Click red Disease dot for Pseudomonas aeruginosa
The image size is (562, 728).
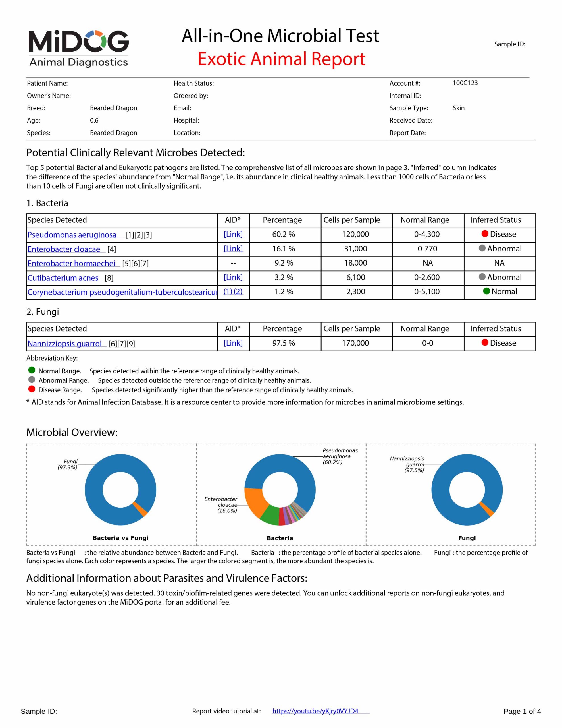click(485, 234)
